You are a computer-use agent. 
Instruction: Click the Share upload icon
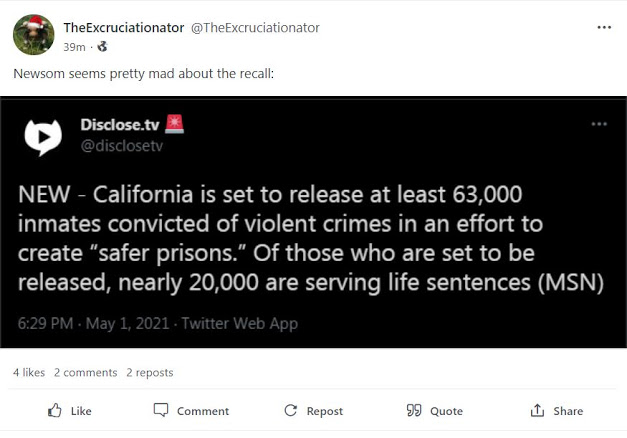(538, 411)
